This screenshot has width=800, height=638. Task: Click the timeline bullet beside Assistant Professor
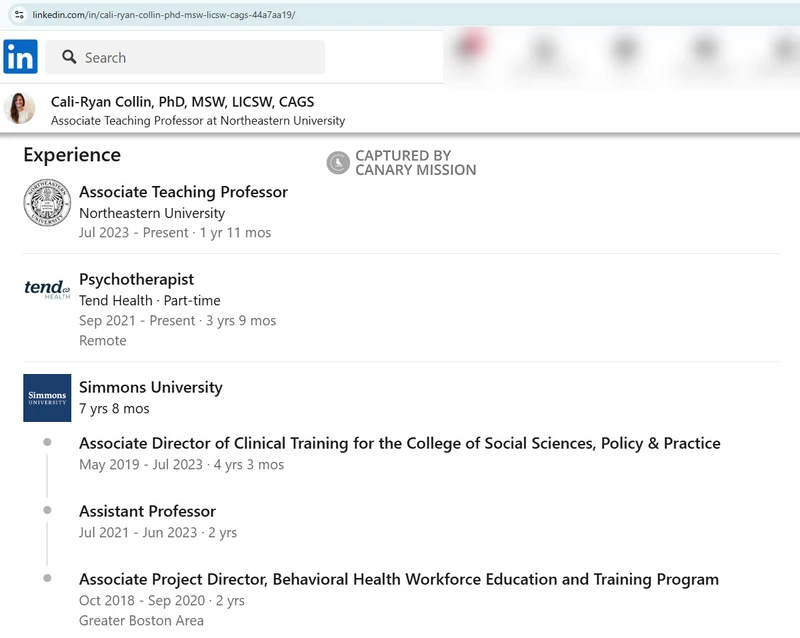[47, 510]
